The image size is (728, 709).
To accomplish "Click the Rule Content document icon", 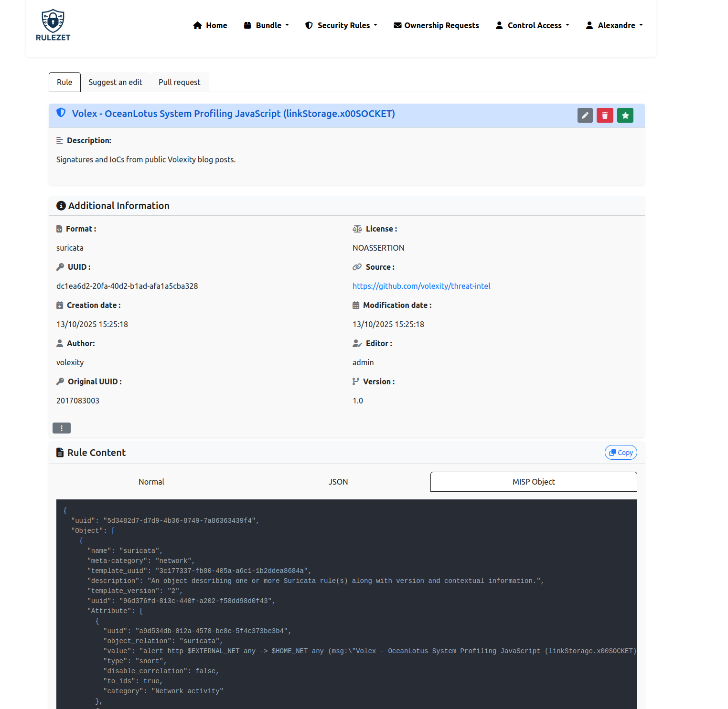I will coord(60,453).
